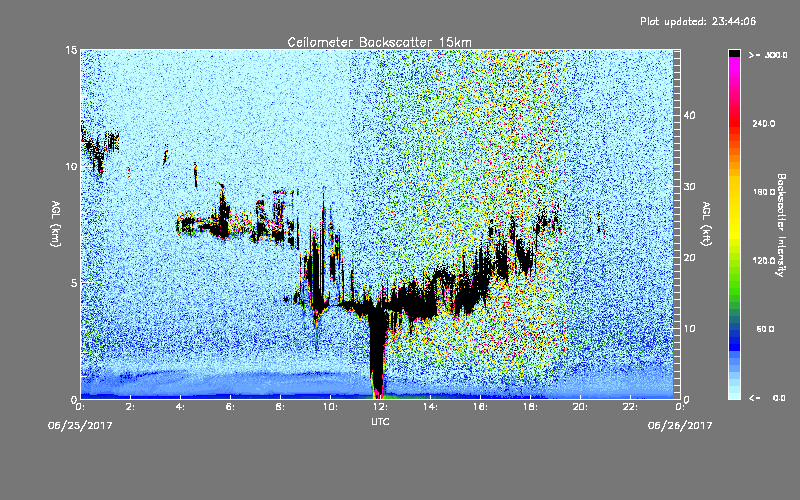Screen dimensions: 800x500
Task: Click the '20:' time tick label
Action: point(580,407)
